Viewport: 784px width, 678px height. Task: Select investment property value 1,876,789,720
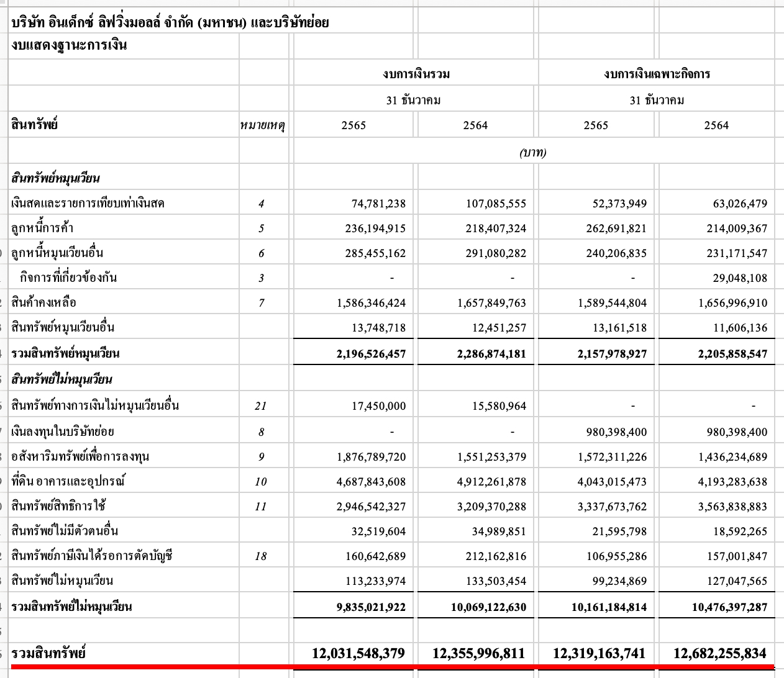371,457
